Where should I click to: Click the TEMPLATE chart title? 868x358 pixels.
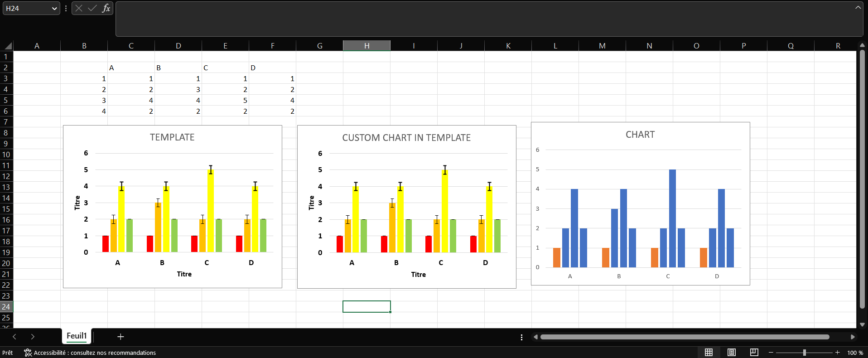click(x=172, y=137)
